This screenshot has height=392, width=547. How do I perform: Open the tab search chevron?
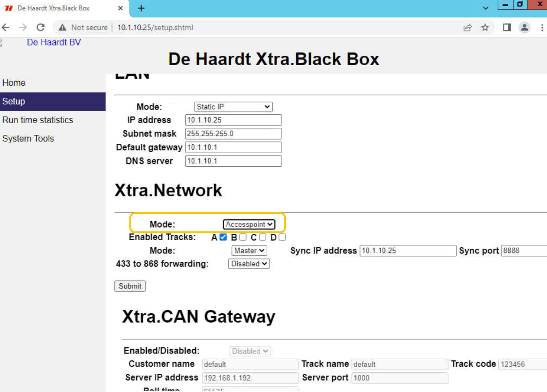pos(485,8)
